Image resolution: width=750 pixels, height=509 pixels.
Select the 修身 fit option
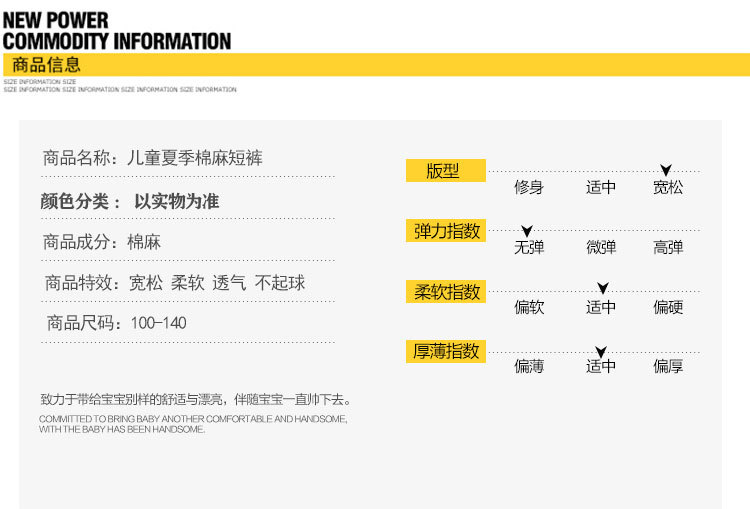point(529,187)
